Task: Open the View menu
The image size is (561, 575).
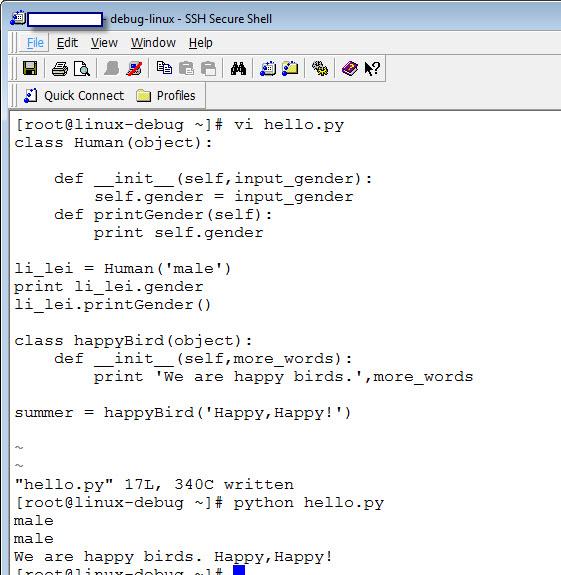Action: pos(104,43)
